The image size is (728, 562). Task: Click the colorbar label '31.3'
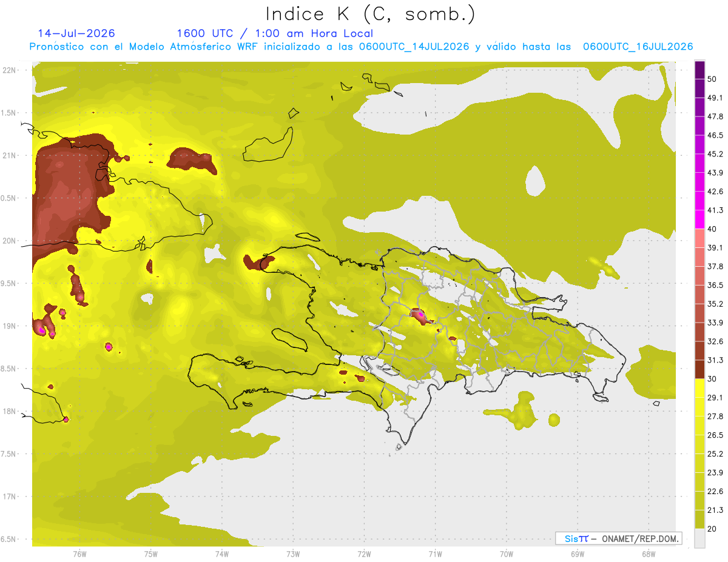(x=715, y=360)
